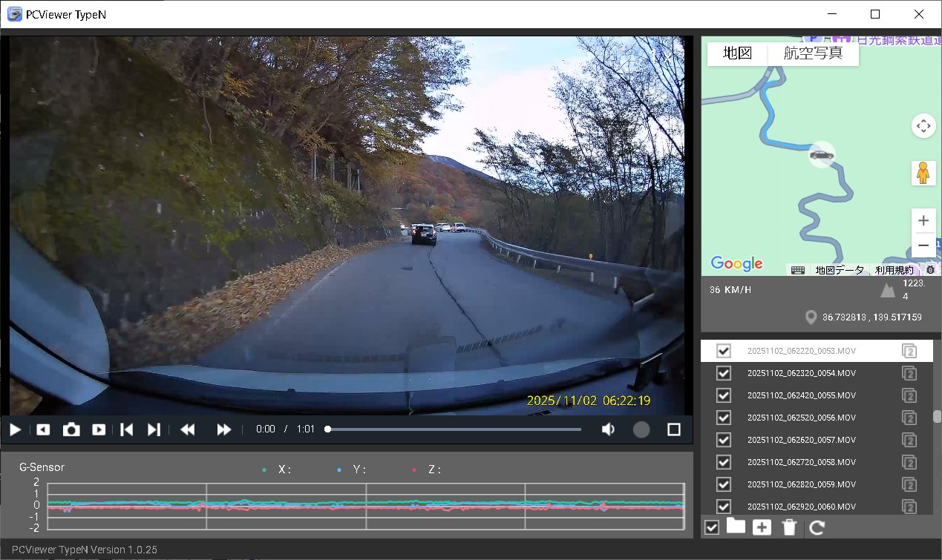Open folder using the folder icon
The height and width of the screenshot is (560, 942).
[x=736, y=527]
